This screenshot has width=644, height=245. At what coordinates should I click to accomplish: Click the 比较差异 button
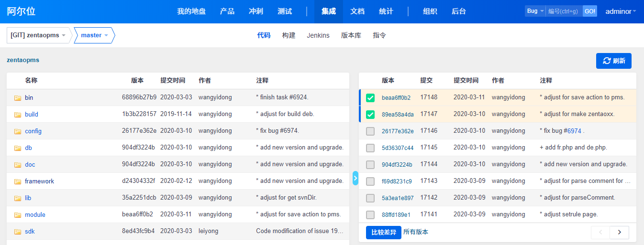tap(384, 233)
